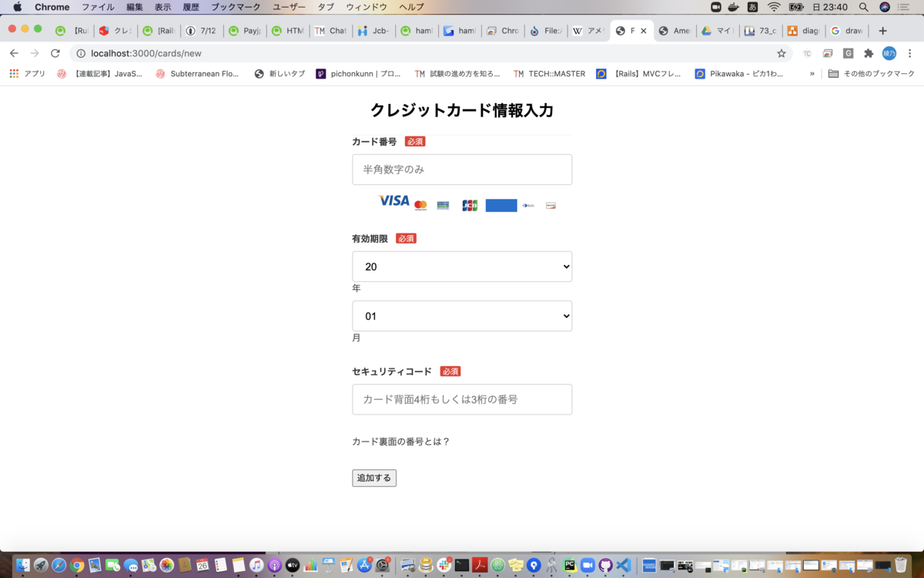Open the expiry month dropdown showing 01
This screenshot has width=924, height=578.
[462, 316]
